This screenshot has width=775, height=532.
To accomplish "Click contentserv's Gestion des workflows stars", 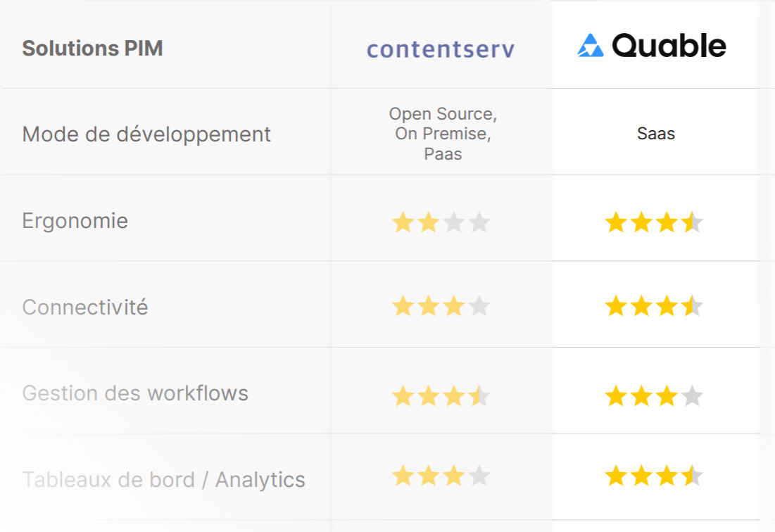I will (x=441, y=395).
